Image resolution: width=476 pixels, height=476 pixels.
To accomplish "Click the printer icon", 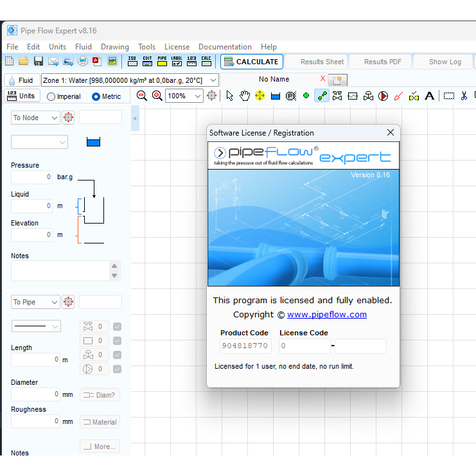I will tap(83, 61).
